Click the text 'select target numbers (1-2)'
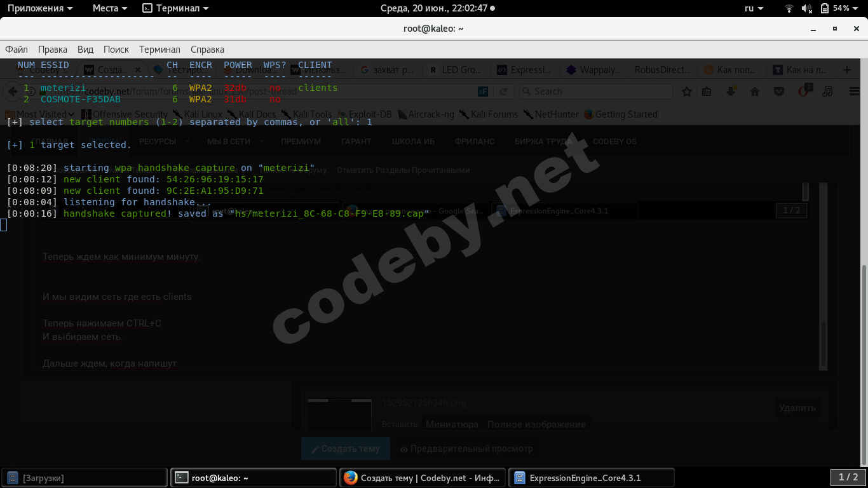The height and width of the screenshot is (488, 868). pos(107,122)
